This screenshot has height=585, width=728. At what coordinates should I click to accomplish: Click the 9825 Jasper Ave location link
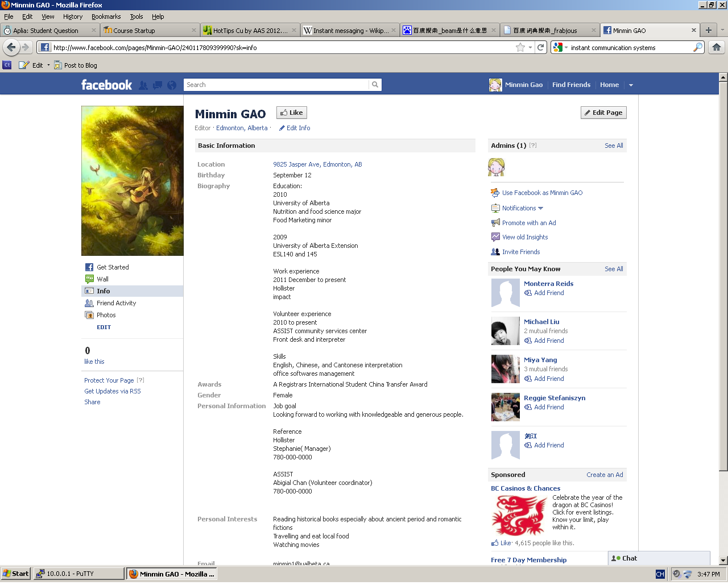point(317,164)
